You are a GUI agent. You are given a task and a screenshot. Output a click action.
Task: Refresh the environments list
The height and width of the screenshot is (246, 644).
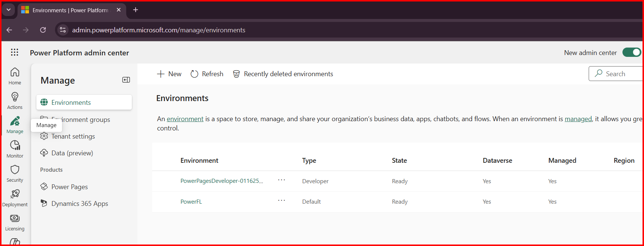207,74
